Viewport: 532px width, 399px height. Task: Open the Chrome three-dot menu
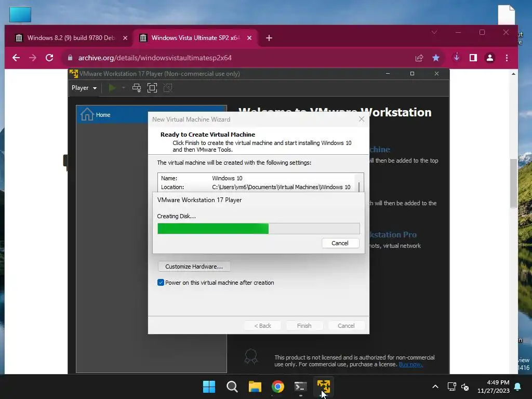click(507, 58)
